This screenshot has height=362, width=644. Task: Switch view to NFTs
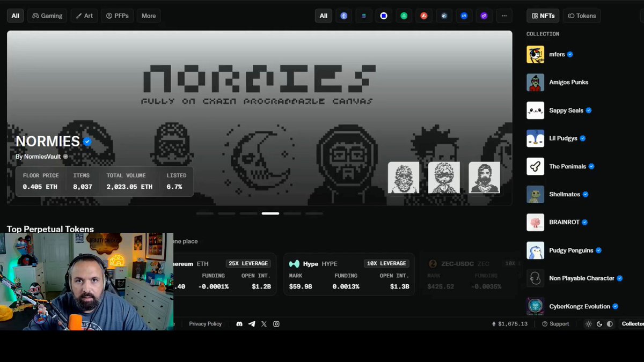[x=543, y=16]
